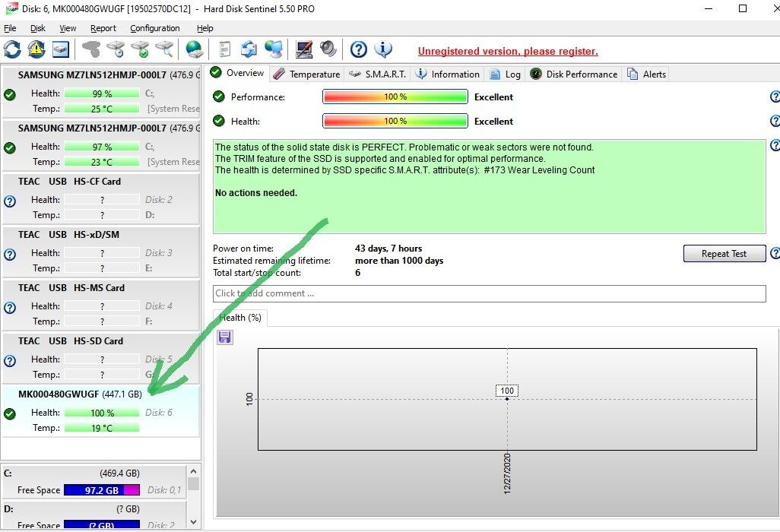
Task: Click the save Health graph icon
Action: (x=224, y=337)
